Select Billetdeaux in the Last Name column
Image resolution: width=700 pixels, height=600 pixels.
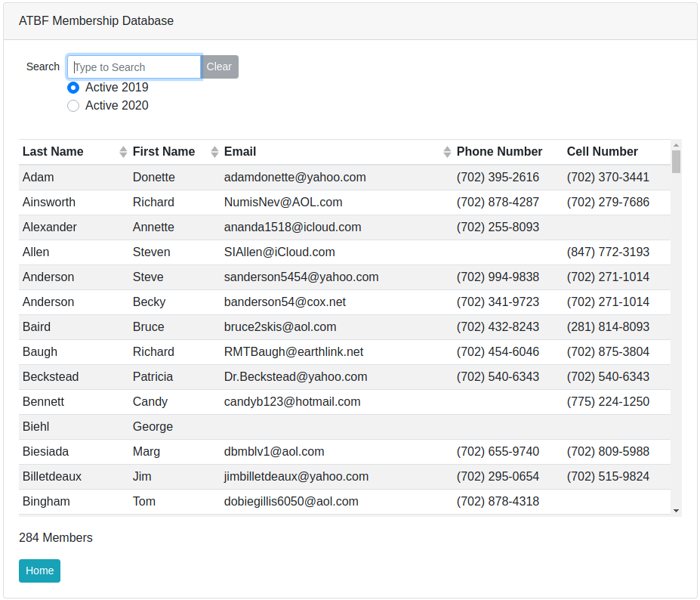pyautogui.click(x=52, y=477)
